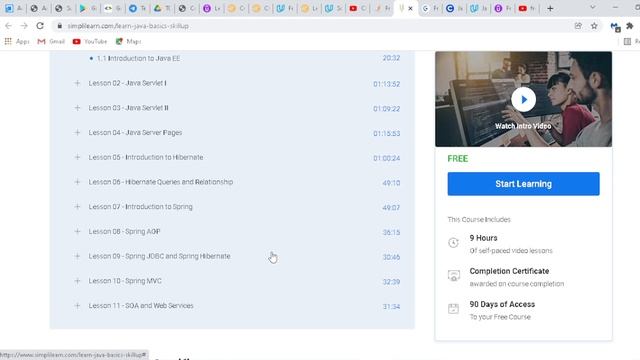This screenshot has height=360, width=640.
Task: Click the Completion Certificate icon
Action: 453,276
